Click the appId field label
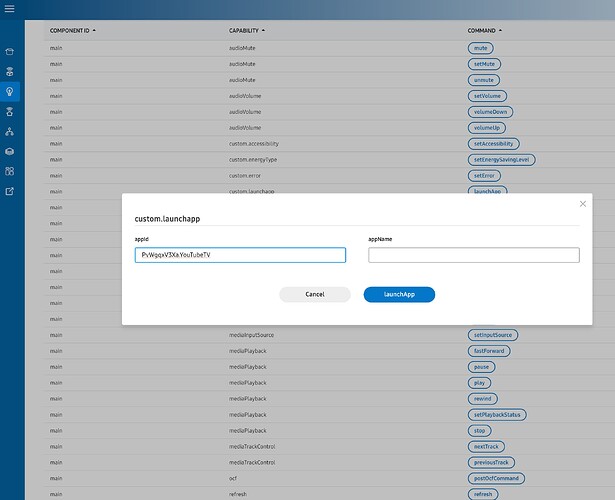Screen dimensions: 615x500 pyautogui.click(x=142, y=239)
